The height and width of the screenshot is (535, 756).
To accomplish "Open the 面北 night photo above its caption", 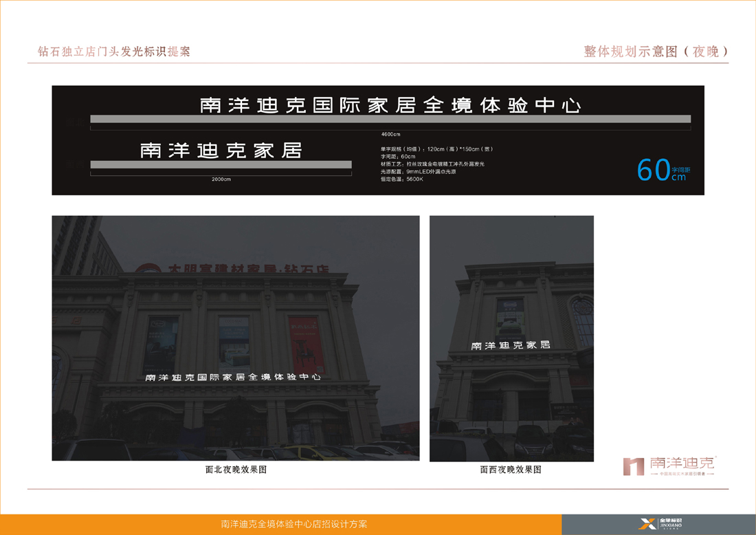I will tap(236, 338).
